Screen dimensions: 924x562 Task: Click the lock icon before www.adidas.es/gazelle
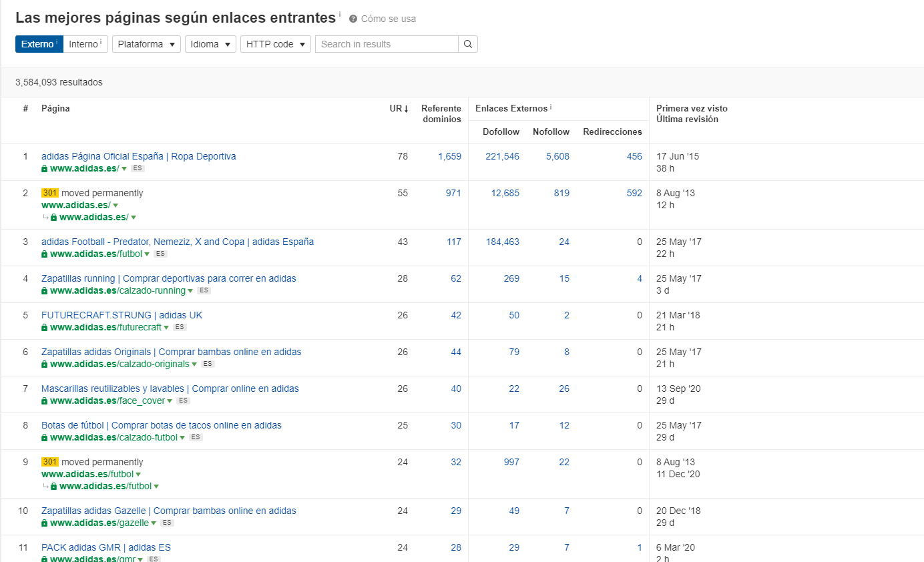[45, 523]
